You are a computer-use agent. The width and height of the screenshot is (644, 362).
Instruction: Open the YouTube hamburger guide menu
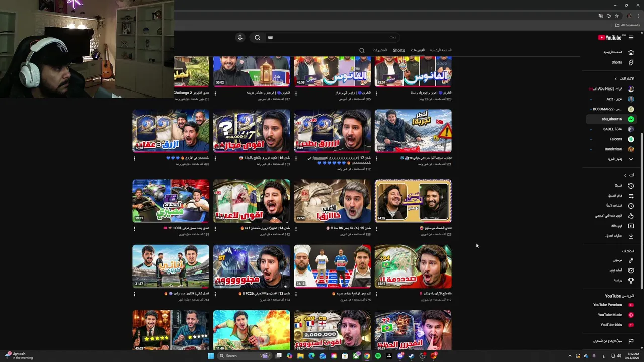631,38
